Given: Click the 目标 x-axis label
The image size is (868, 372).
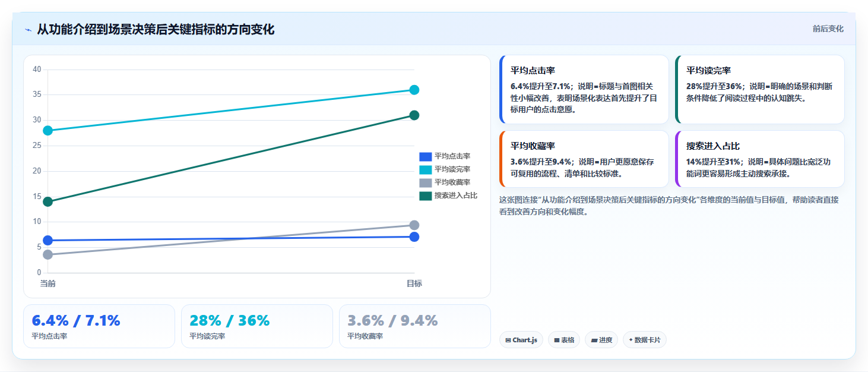Looking at the screenshot, I should [414, 283].
